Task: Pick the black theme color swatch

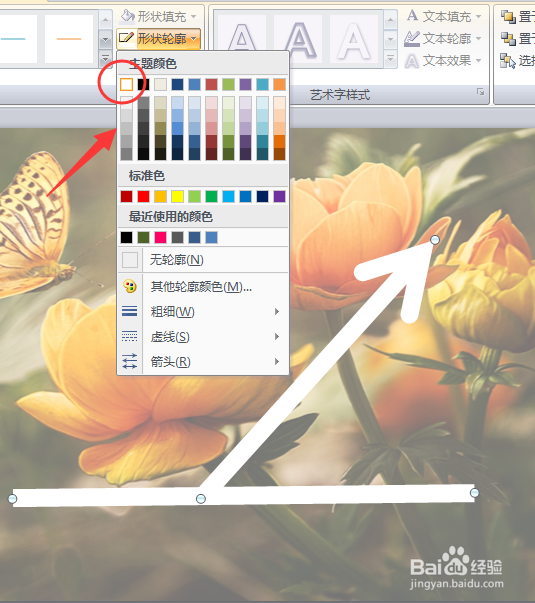Action: (x=143, y=85)
